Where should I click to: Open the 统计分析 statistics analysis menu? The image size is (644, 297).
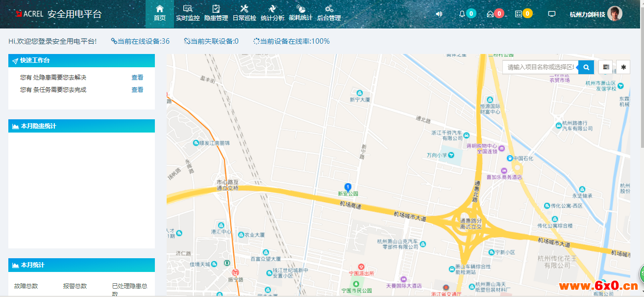(272, 14)
